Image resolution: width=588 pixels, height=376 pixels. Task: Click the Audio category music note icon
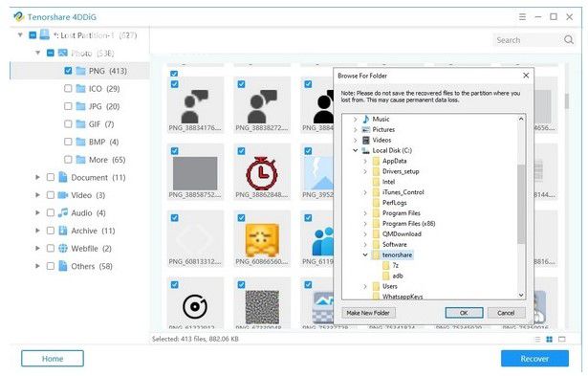(x=63, y=212)
